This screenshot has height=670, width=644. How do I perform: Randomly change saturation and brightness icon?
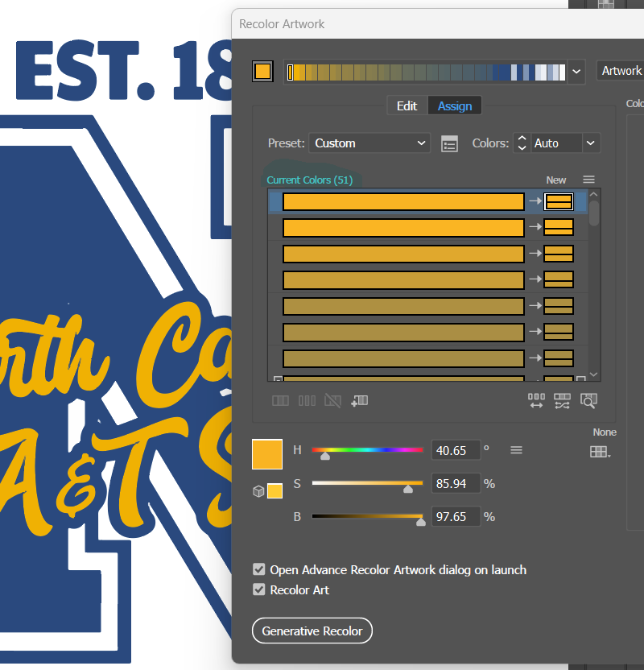562,401
